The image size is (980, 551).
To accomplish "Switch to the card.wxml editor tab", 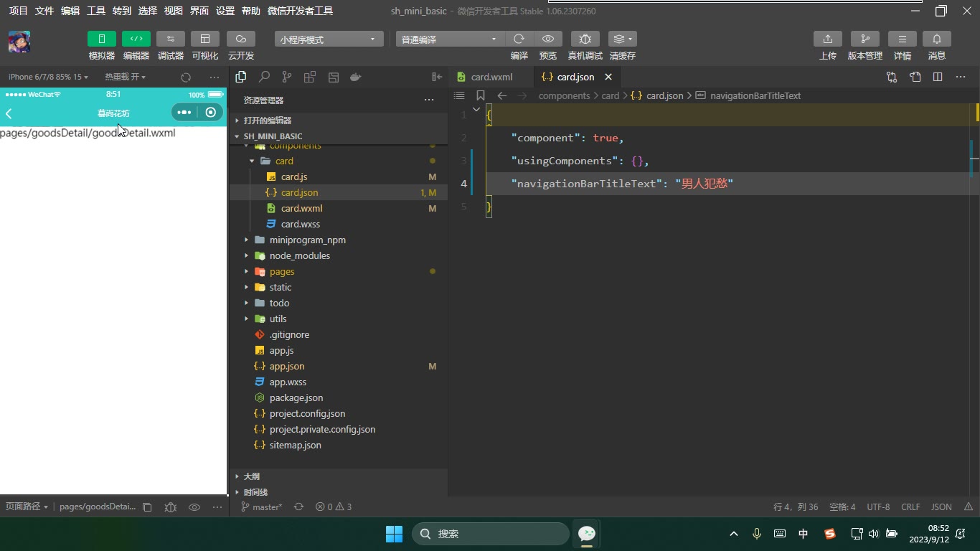I will tap(491, 77).
